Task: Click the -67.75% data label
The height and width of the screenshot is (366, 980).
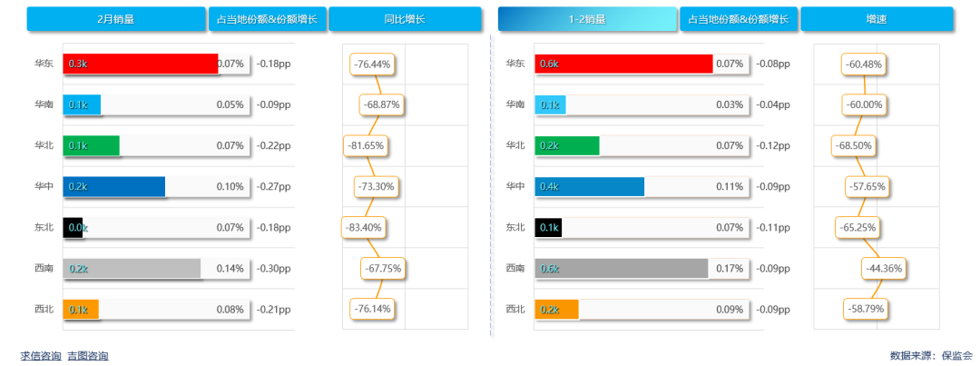Action: [x=382, y=268]
